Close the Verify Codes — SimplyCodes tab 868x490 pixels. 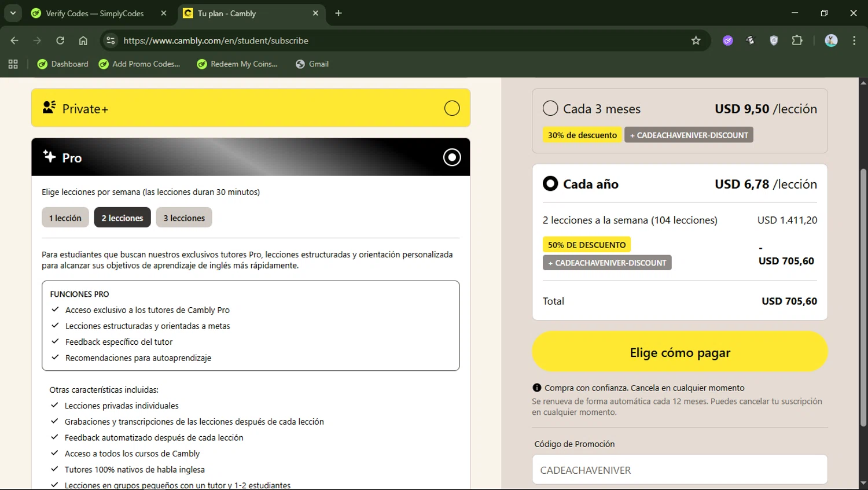(164, 13)
